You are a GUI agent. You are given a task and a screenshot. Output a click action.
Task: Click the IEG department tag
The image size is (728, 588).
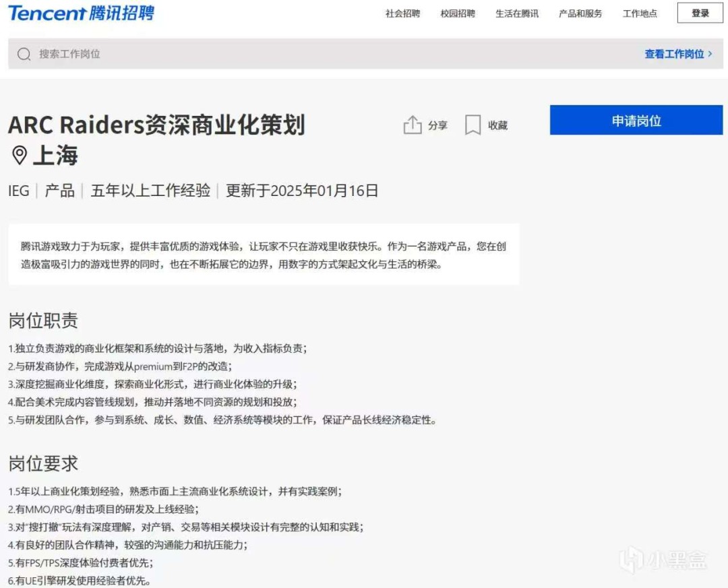(19, 191)
